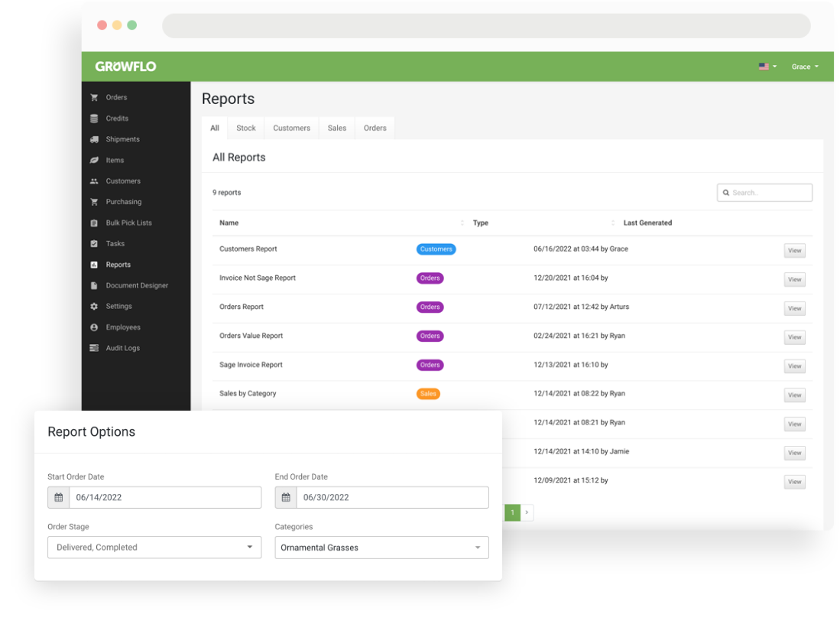Click the Credits stack icon in sidebar

coord(94,119)
